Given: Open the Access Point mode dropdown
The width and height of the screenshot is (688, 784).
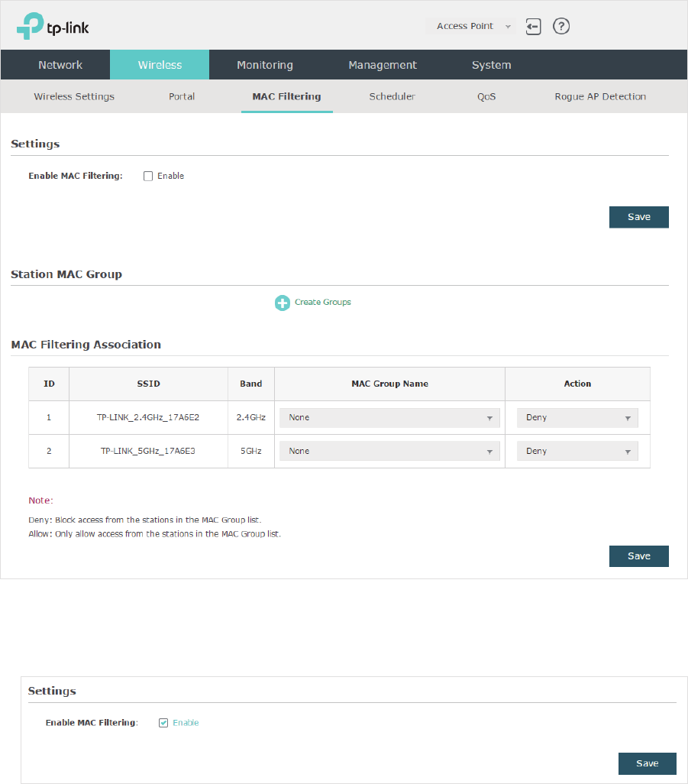Looking at the screenshot, I should [x=470, y=26].
